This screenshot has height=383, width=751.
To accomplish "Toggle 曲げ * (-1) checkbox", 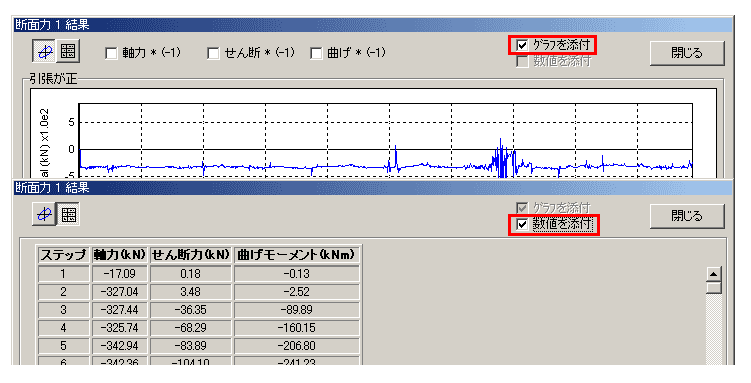I will point(316,53).
